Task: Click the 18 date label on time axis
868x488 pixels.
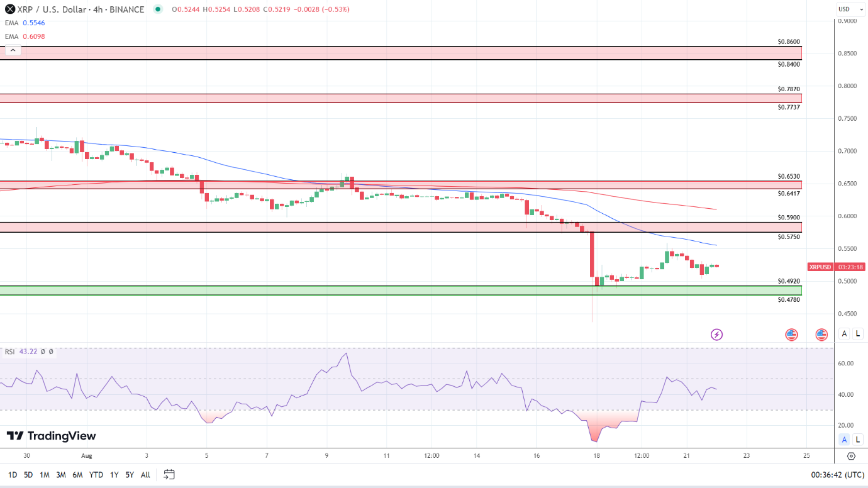Action: click(x=596, y=455)
